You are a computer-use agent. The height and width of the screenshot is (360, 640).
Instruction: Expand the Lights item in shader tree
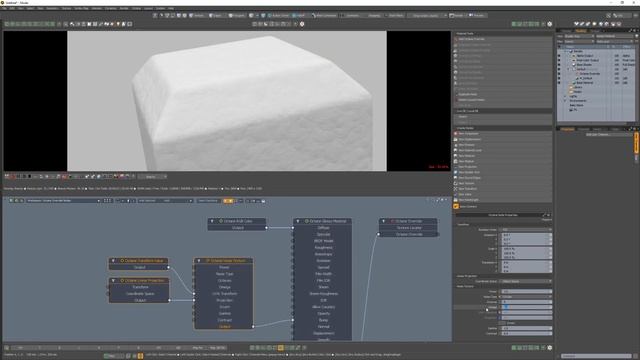click(566, 96)
